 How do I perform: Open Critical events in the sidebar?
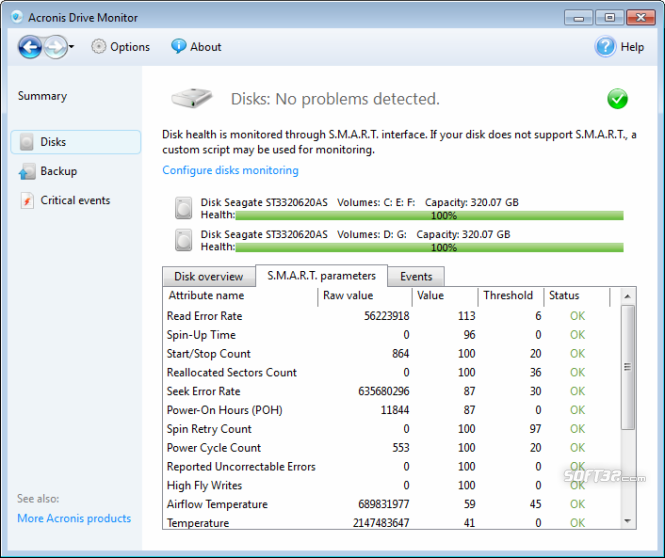pyautogui.click(x=75, y=200)
